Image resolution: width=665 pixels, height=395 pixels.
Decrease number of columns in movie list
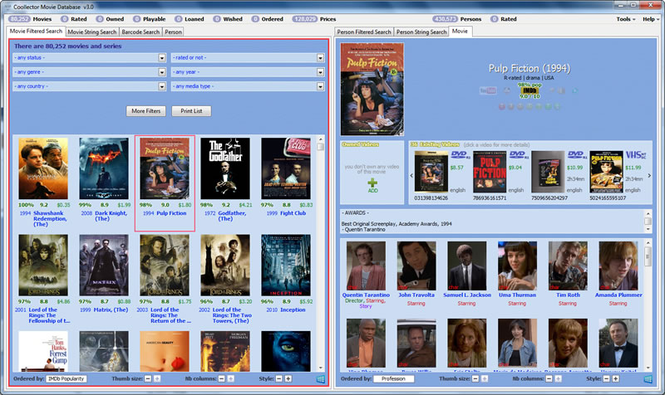tap(221, 378)
